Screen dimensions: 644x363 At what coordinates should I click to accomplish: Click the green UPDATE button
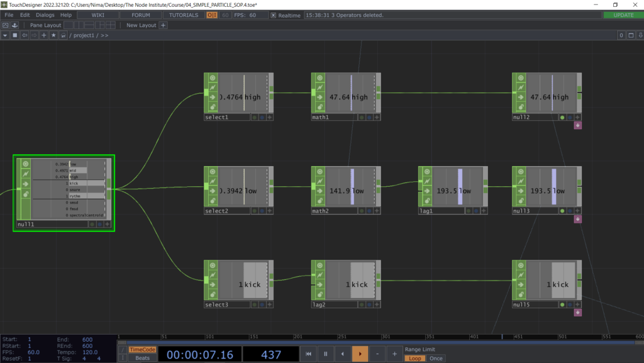(x=623, y=15)
